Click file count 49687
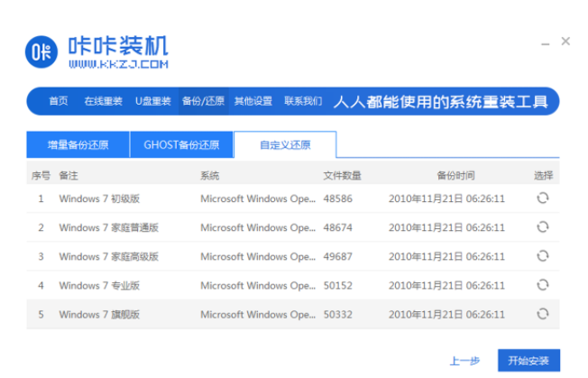This screenshot has width=588, height=378. pyautogui.click(x=338, y=256)
